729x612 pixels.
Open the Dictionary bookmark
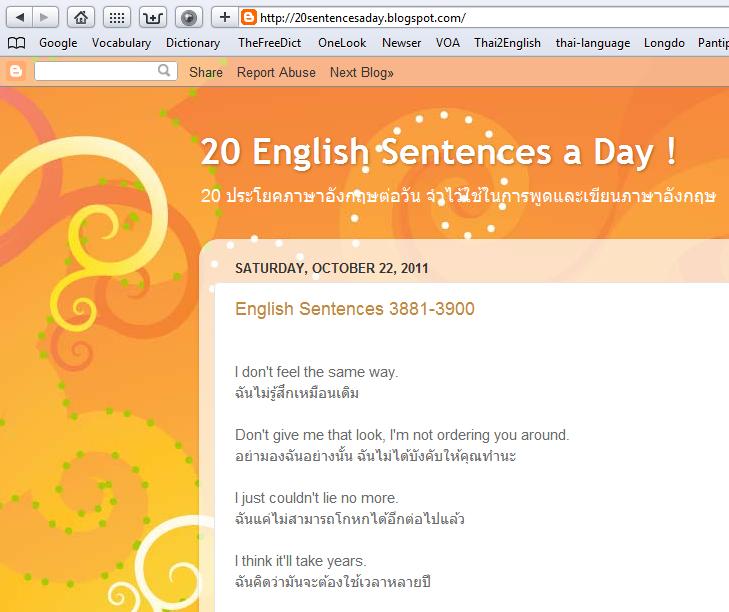tap(193, 43)
